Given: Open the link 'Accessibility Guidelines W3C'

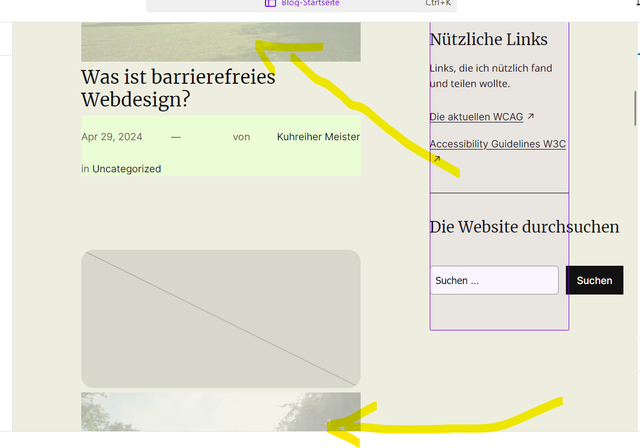Looking at the screenshot, I should (498, 144).
